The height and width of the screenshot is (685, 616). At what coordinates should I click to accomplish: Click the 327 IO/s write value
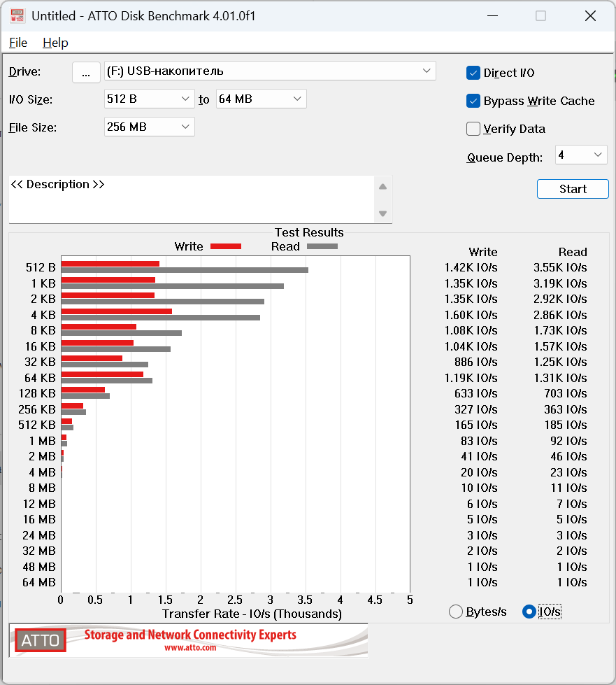(476, 409)
